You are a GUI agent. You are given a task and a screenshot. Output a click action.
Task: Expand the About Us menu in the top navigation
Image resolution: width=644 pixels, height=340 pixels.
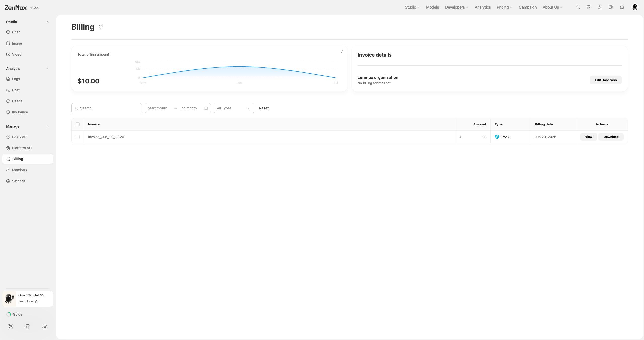pos(552,7)
